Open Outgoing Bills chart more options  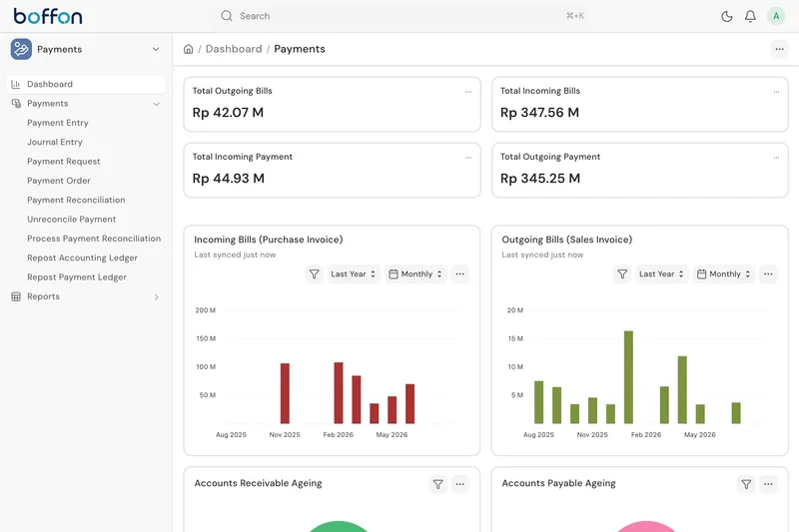(768, 273)
